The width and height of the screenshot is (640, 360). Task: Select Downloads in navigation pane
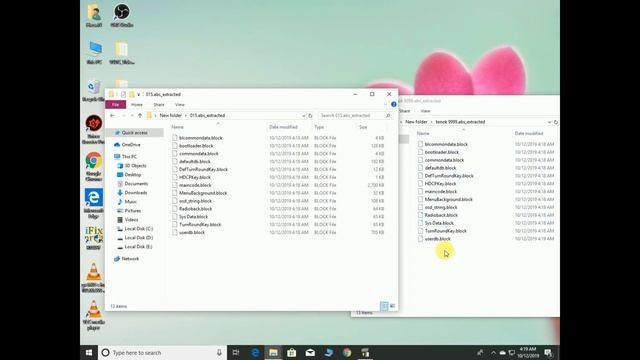(x=136, y=193)
